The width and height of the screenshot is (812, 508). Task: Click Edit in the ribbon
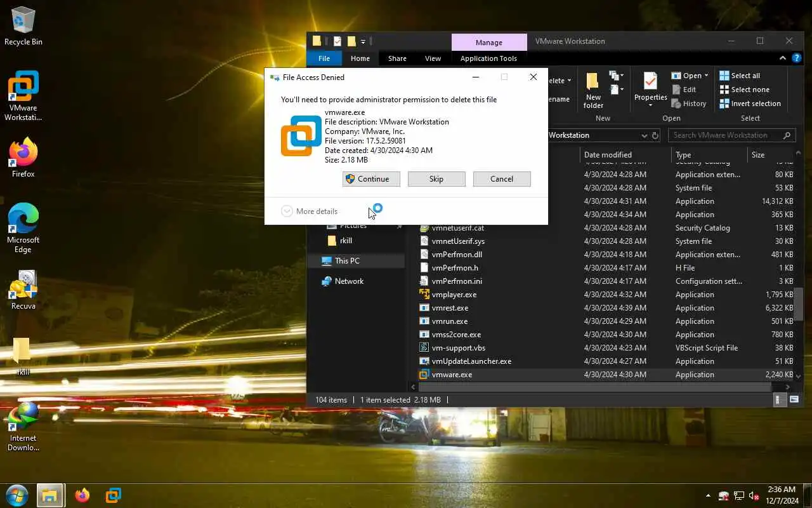tap(684, 90)
